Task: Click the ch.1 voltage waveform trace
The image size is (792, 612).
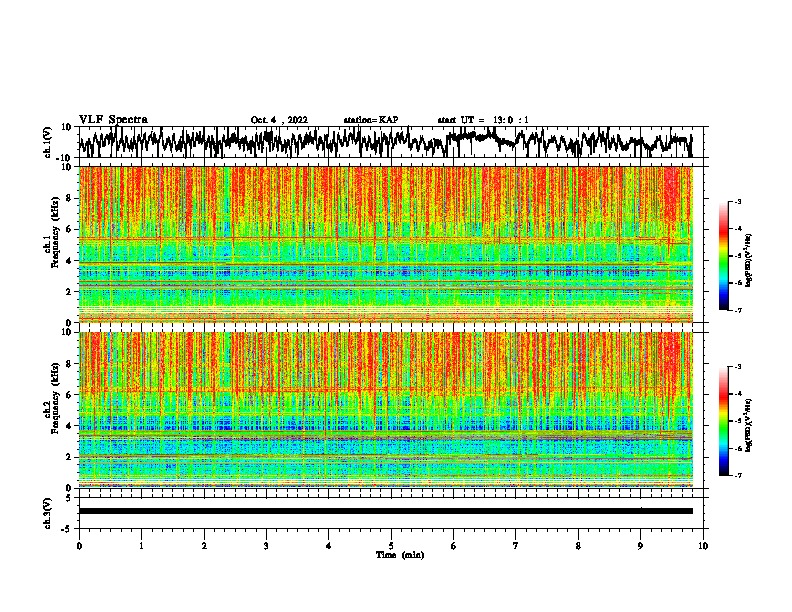Action: click(x=385, y=142)
